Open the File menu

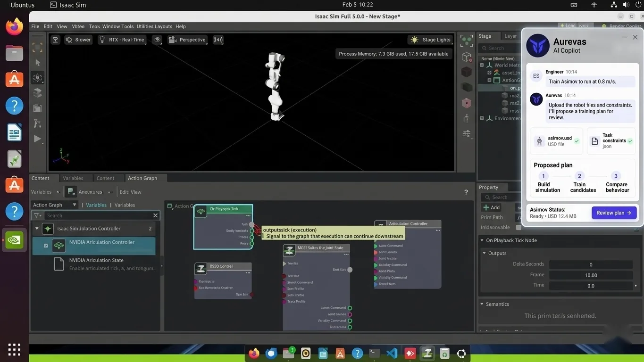coord(35,26)
